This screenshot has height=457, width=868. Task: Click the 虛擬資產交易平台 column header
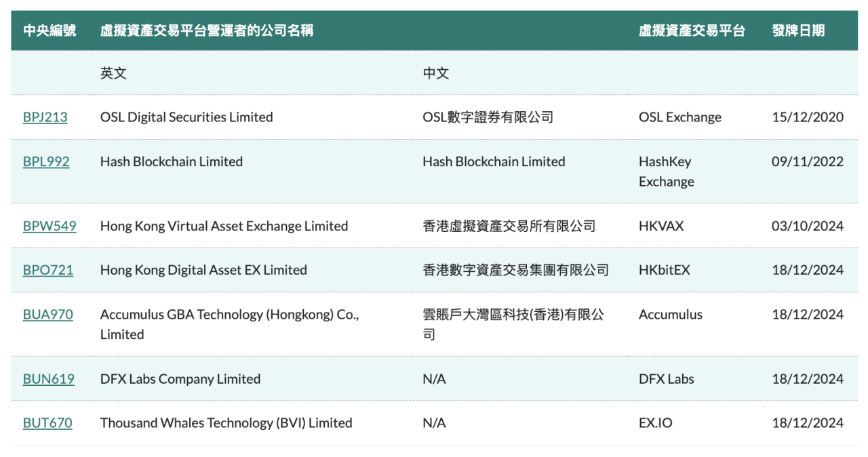692,31
